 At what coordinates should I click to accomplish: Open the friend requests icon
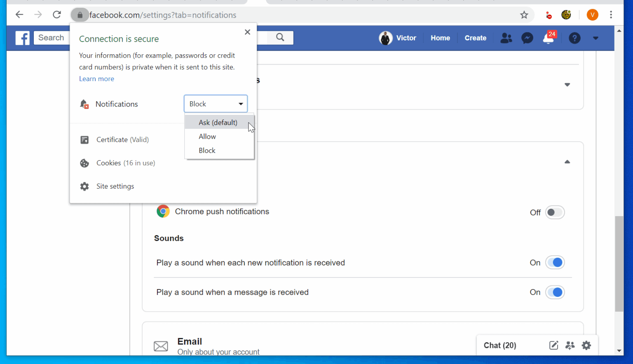coord(506,38)
